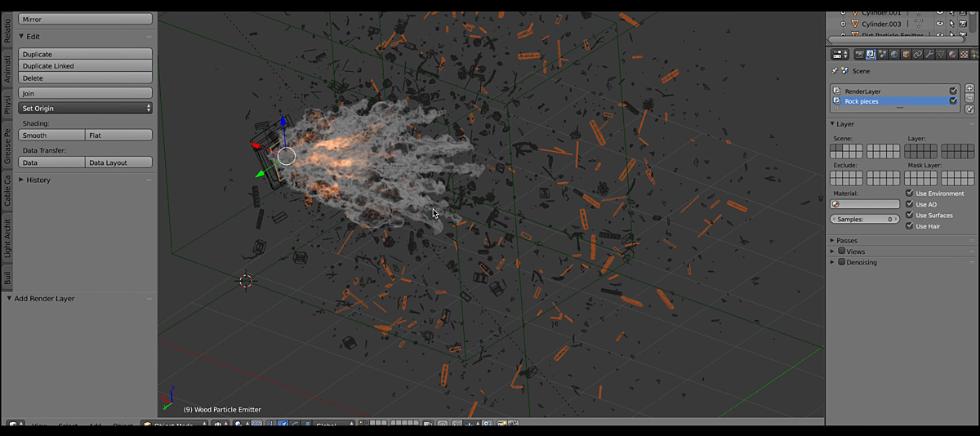Open the Set Origin dropdown
Viewport: 980px width, 436px height.
pos(86,108)
